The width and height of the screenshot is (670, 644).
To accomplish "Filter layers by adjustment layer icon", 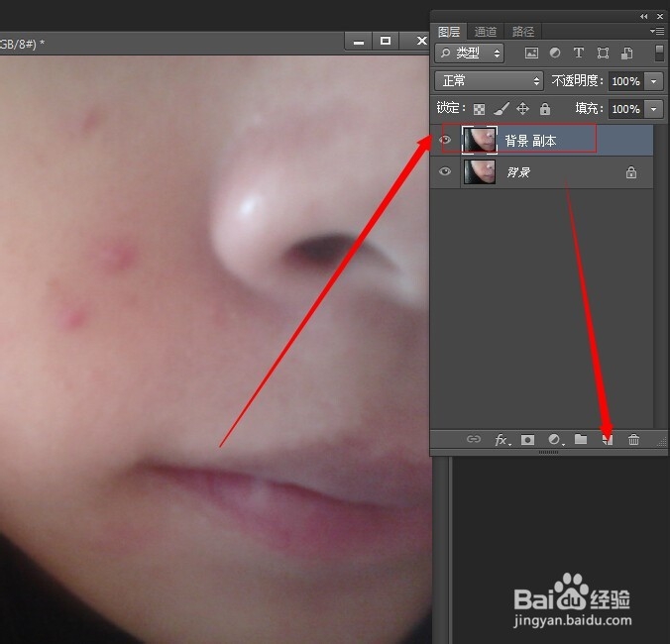I will click(555, 53).
